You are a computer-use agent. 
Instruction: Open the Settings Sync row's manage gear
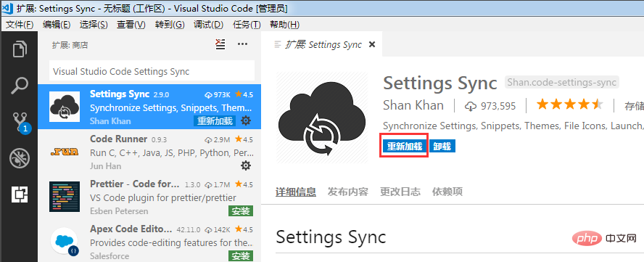click(x=246, y=121)
